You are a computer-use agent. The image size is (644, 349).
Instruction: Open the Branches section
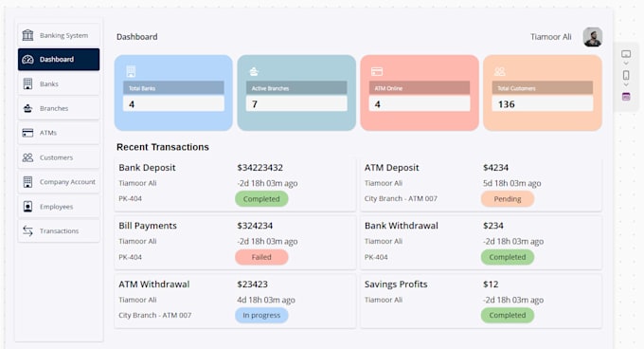[x=59, y=108]
